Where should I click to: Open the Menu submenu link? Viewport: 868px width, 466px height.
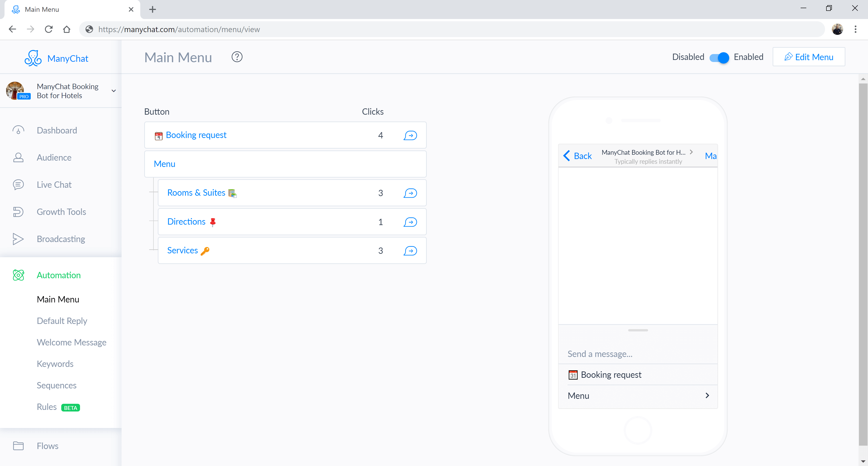click(164, 164)
